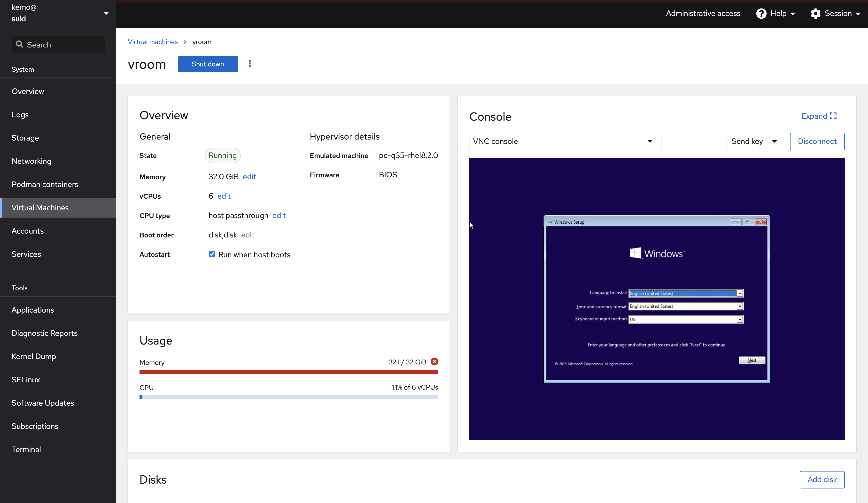Open Language to install dropdown in Windows Setup
Image resolution: width=868 pixels, height=503 pixels.
(740, 293)
